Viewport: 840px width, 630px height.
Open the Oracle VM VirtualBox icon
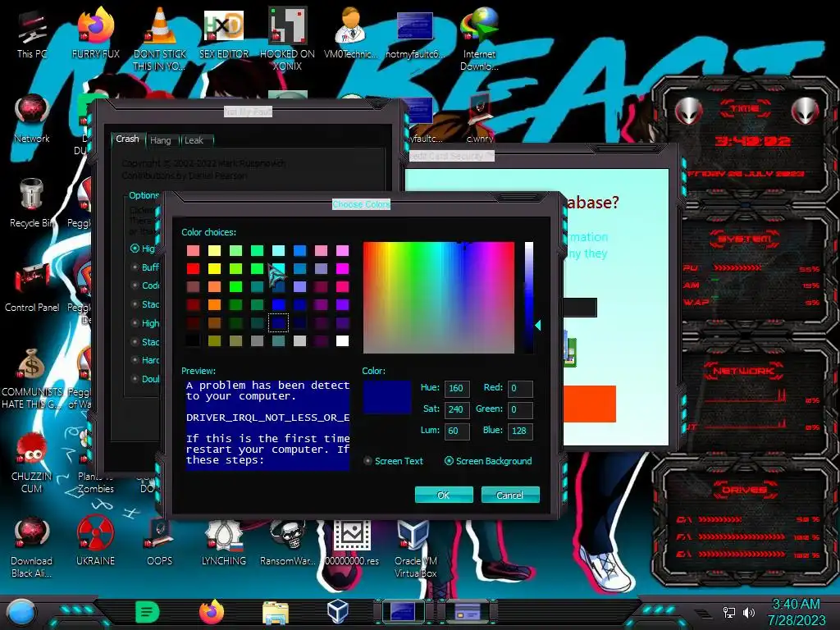coord(415,546)
